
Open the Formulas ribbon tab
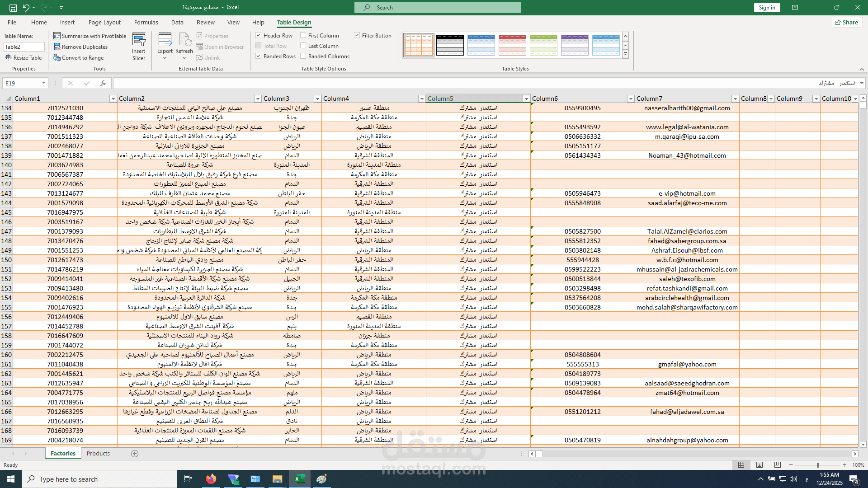pos(146,22)
